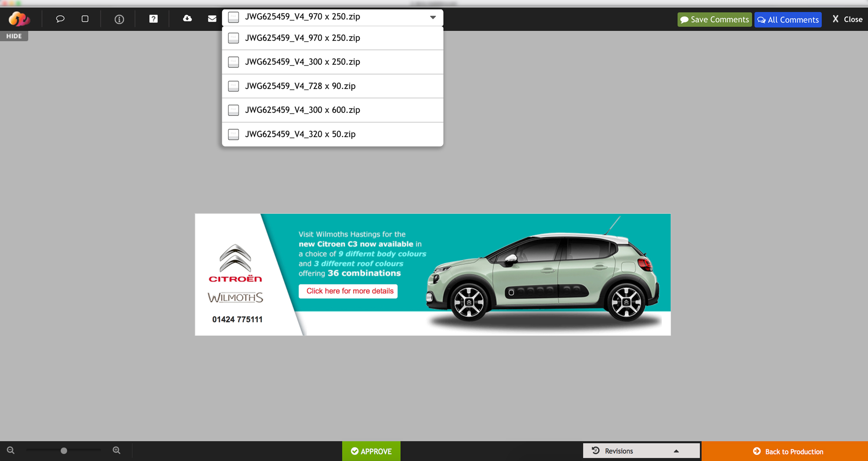Select JWG625459_V4_728 x 90.zip
The height and width of the screenshot is (461, 868).
pyautogui.click(x=332, y=86)
